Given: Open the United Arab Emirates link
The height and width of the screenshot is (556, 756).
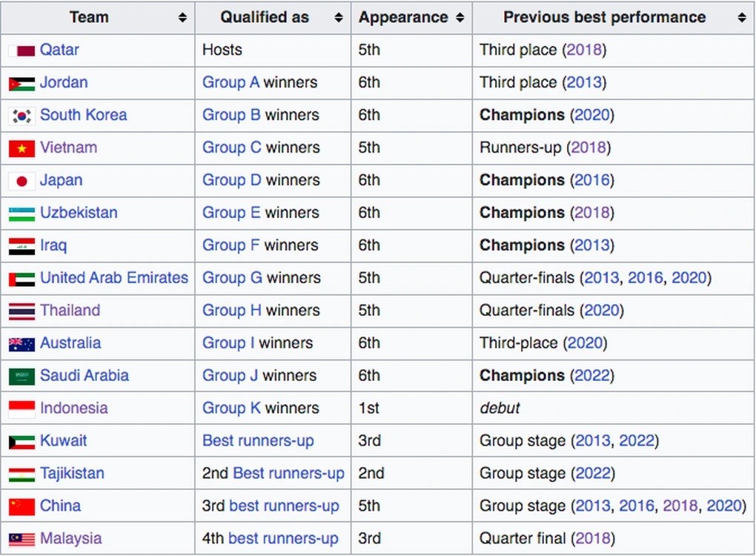Looking at the screenshot, I should [x=114, y=277].
